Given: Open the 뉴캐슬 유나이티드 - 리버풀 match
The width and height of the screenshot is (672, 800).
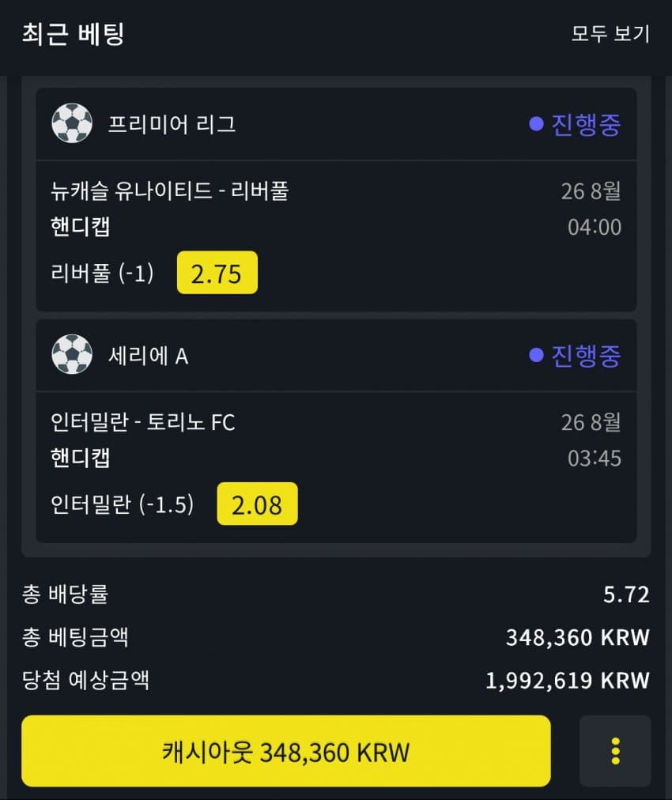Looking at the screenshot, I should [x=169, y=191].
